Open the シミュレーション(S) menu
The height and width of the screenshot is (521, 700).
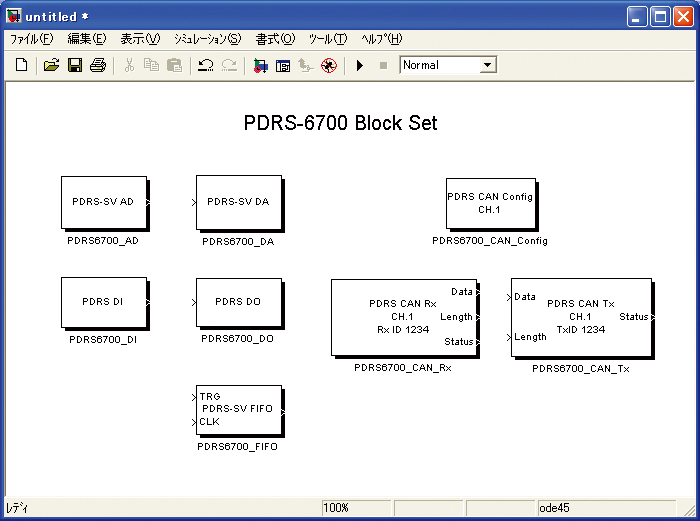[208, 39]
